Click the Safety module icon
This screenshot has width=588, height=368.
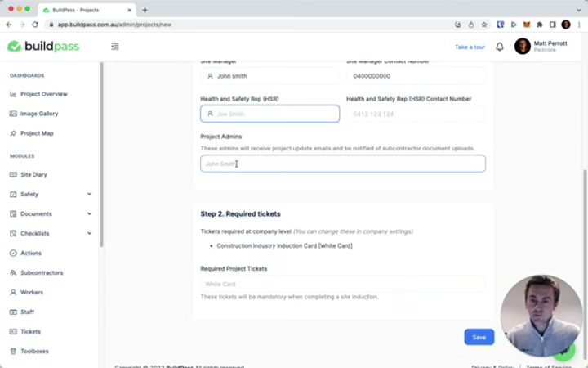point(13,194)
